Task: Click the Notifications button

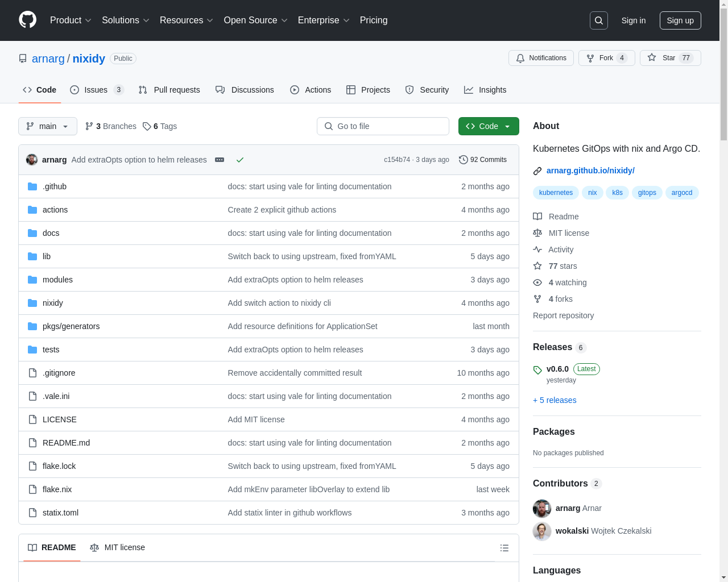Action: point(541,58)
